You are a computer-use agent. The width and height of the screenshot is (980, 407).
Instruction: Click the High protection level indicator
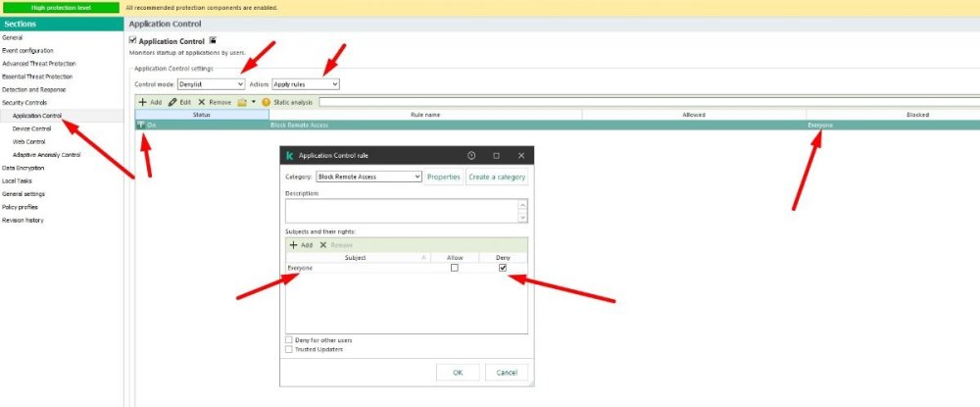point(61,8)
